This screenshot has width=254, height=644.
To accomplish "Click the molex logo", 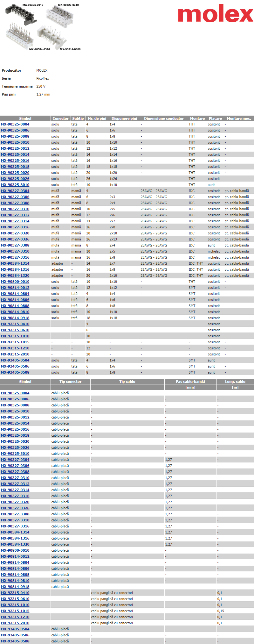I will click(x=216, y=13).
